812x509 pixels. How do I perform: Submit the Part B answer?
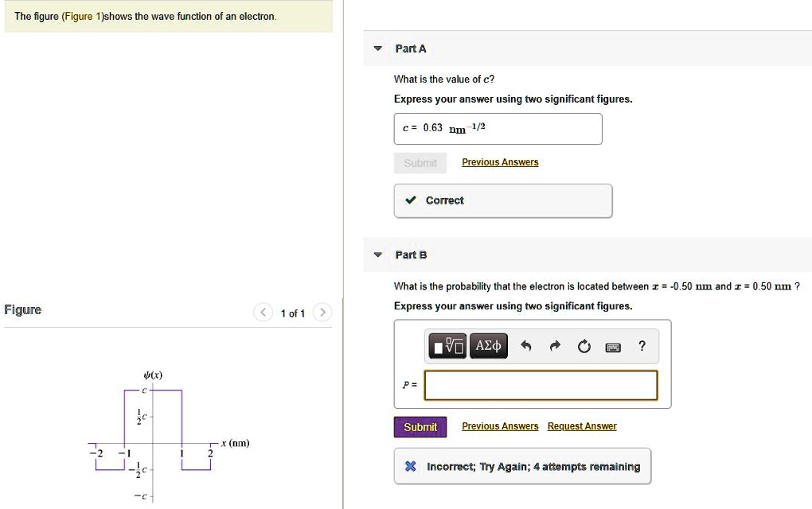point(420,427)
